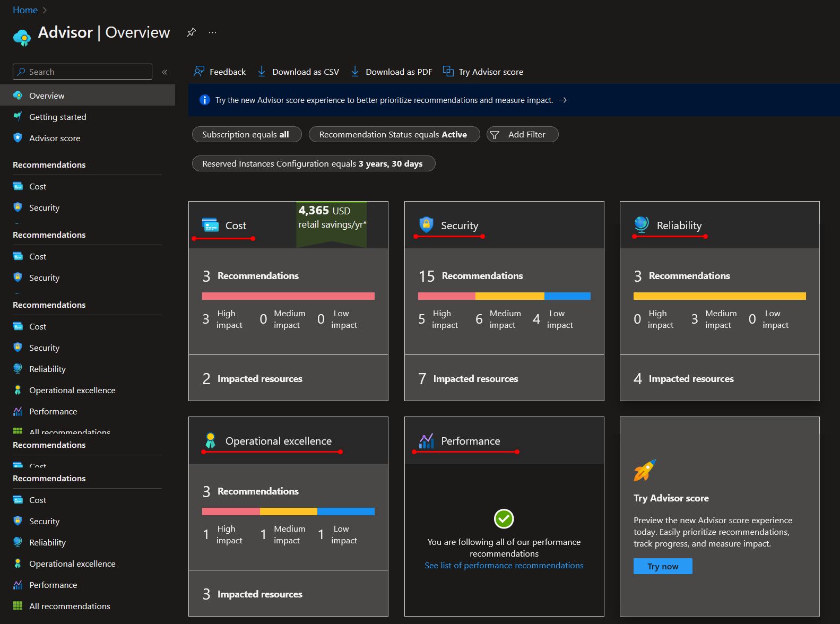Click the info icon in the banner

click(x=204, y=100)
